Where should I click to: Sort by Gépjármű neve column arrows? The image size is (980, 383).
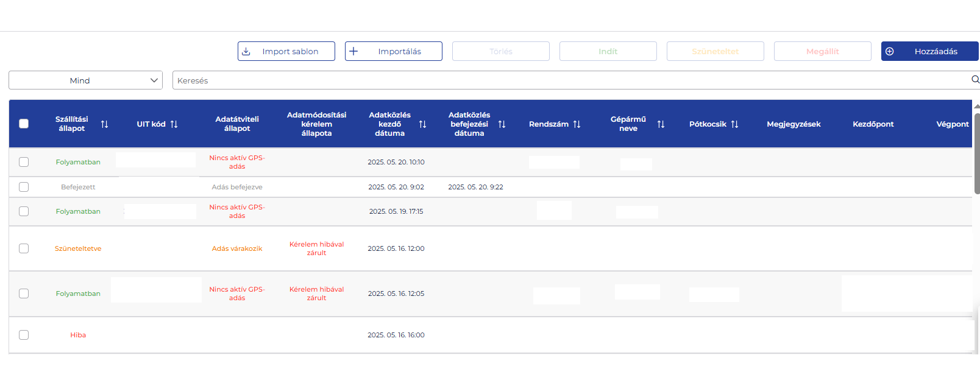tap(661, 124)
